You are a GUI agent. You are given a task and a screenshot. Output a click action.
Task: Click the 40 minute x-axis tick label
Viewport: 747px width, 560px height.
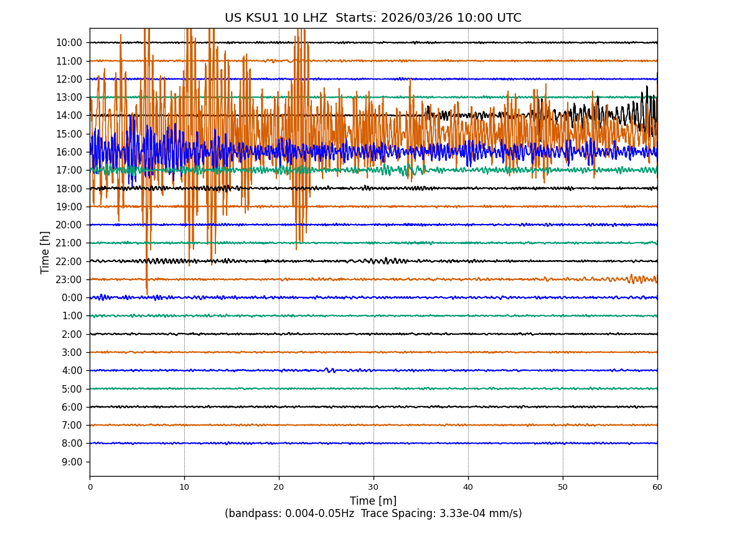468,487
